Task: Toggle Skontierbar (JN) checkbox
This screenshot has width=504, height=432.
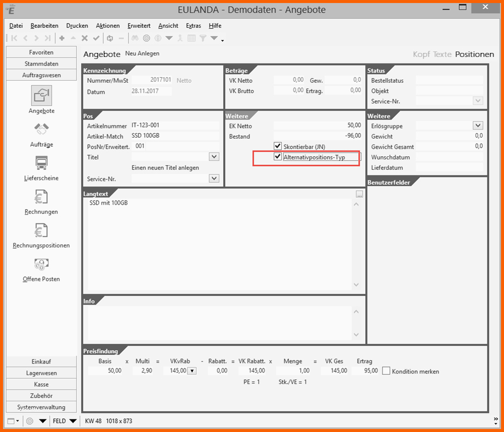Action: pos(278,146)
